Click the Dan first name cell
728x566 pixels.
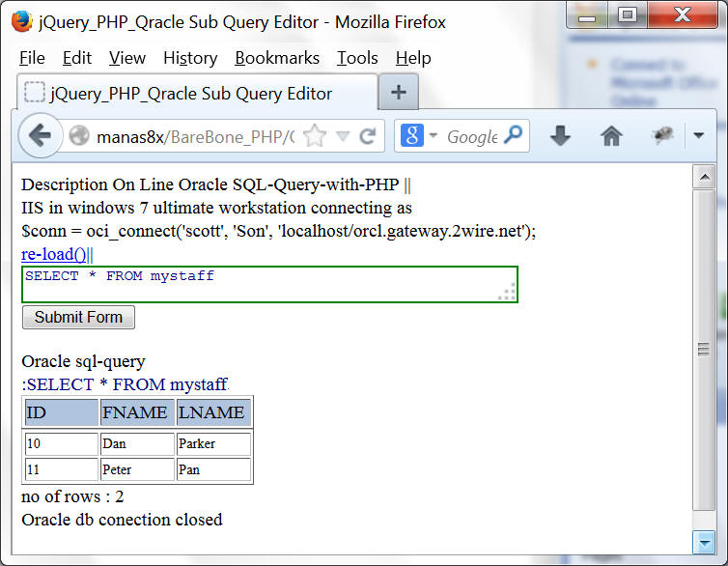coord(137,443)
